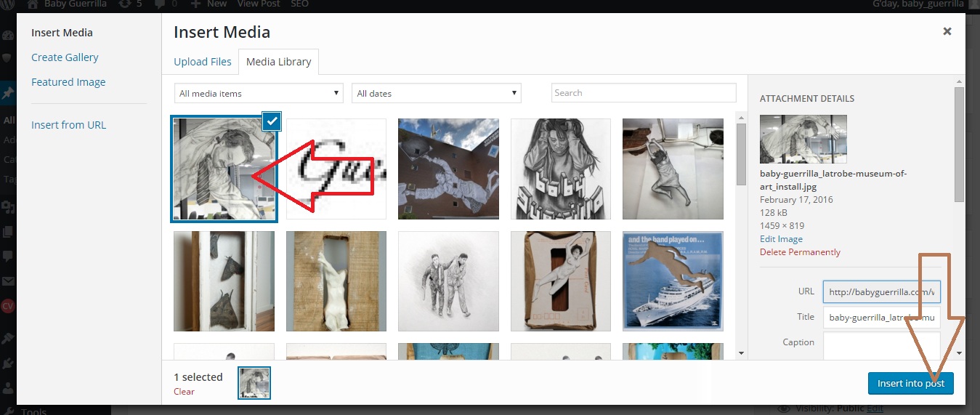Click the red CV badge icon in sidebar

(8, 306)
